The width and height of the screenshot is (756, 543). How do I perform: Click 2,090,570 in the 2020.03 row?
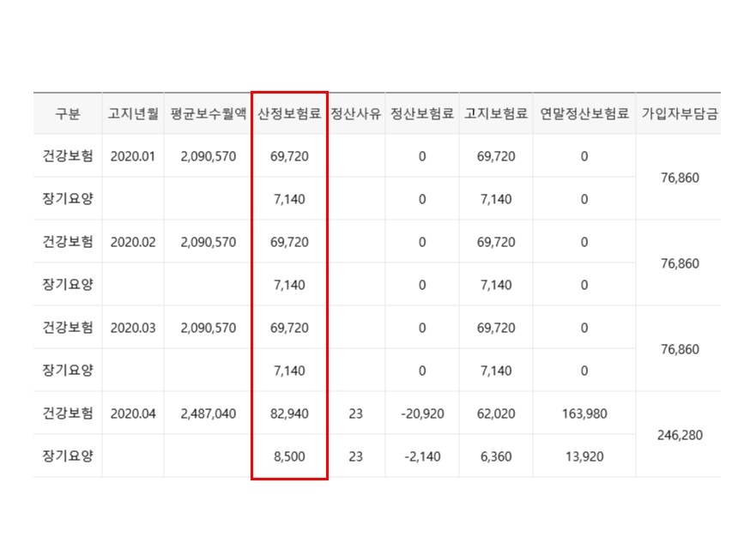point(209,328)
